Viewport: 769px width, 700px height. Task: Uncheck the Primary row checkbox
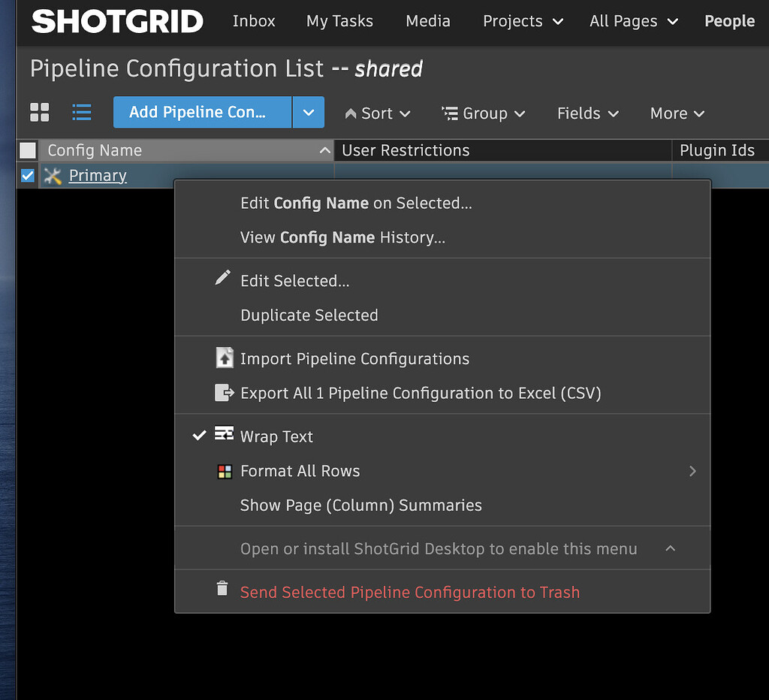[x=26, y=175]
